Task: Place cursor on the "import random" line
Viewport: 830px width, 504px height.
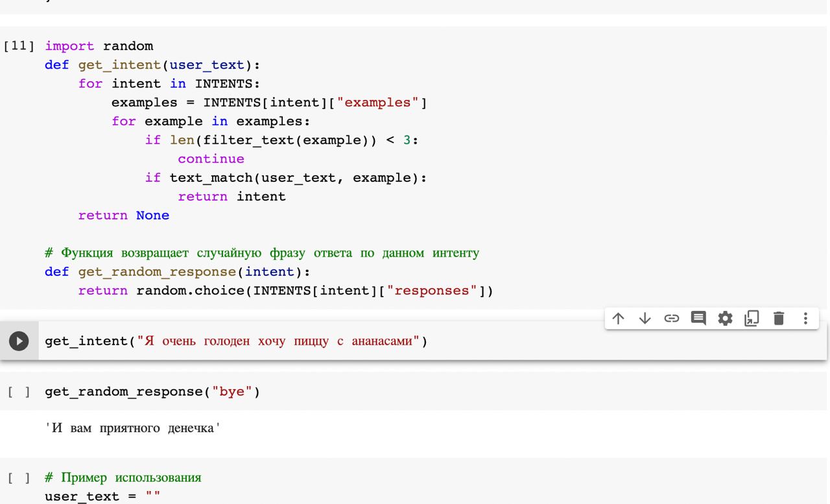Action: 99,46
